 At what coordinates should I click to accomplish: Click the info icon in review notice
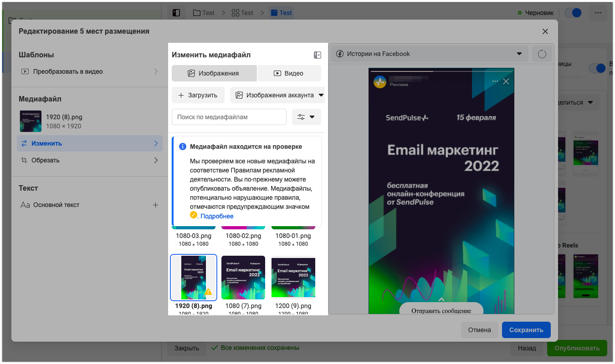183,147
